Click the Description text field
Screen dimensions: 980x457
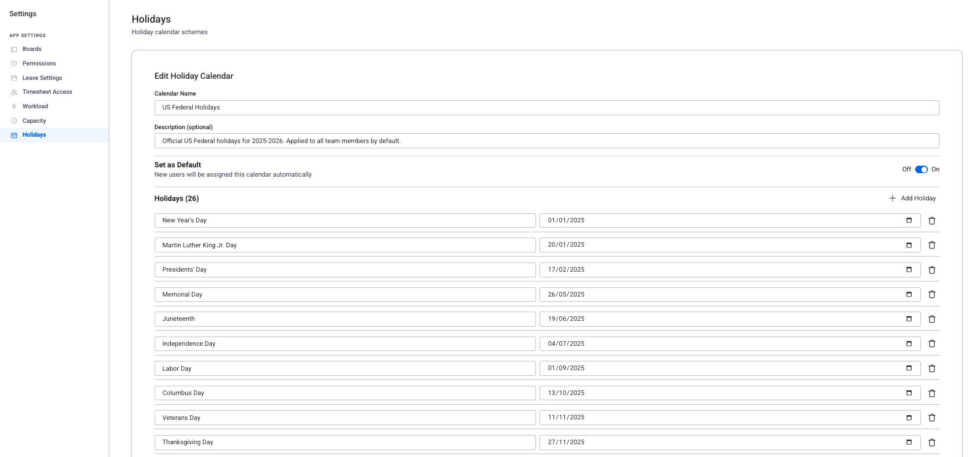click(x=546, y=141)
